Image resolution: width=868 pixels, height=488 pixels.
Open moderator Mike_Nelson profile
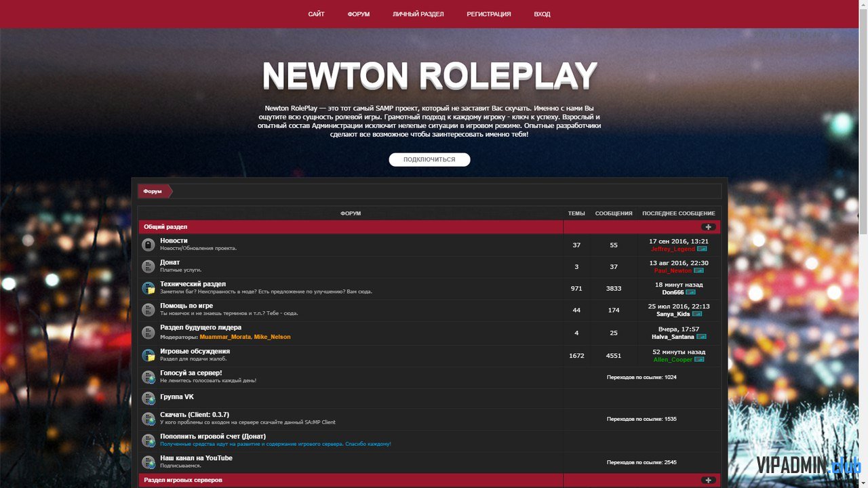tap(272, 337)
